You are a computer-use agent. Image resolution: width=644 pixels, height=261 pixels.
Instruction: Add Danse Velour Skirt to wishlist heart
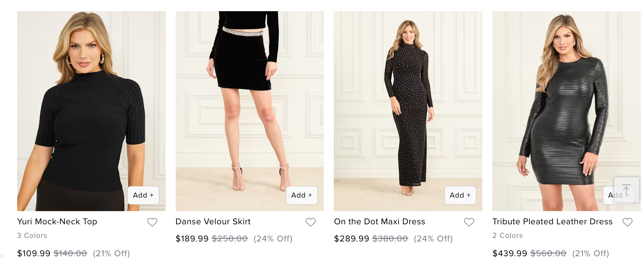311,222
